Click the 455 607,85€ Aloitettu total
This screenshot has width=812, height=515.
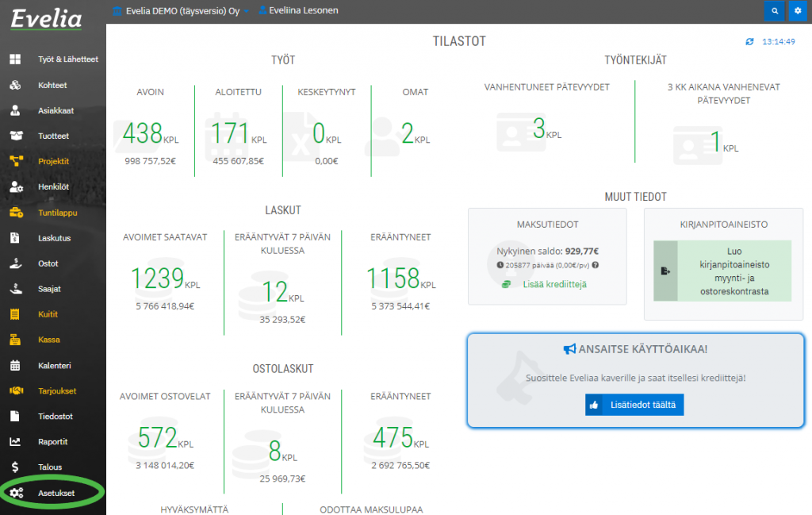(238, 161)
